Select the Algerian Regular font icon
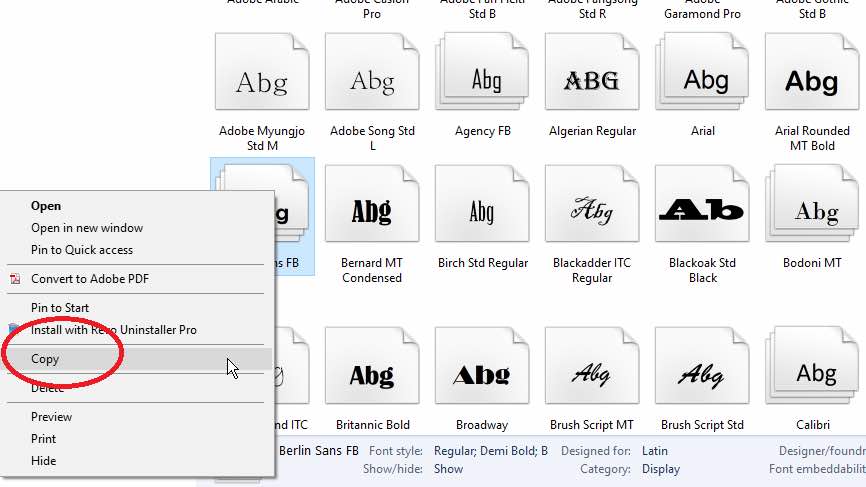Screen dimensions: 866x487 coord(592,72)
